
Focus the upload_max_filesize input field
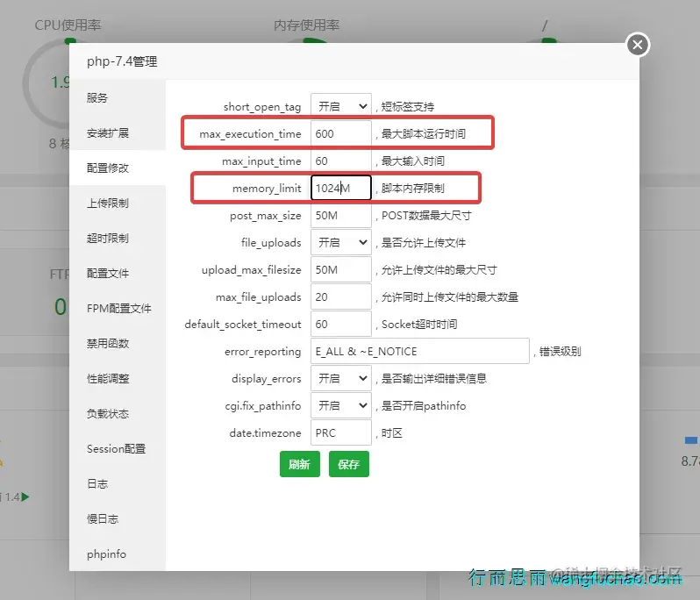tap(341, 269)
